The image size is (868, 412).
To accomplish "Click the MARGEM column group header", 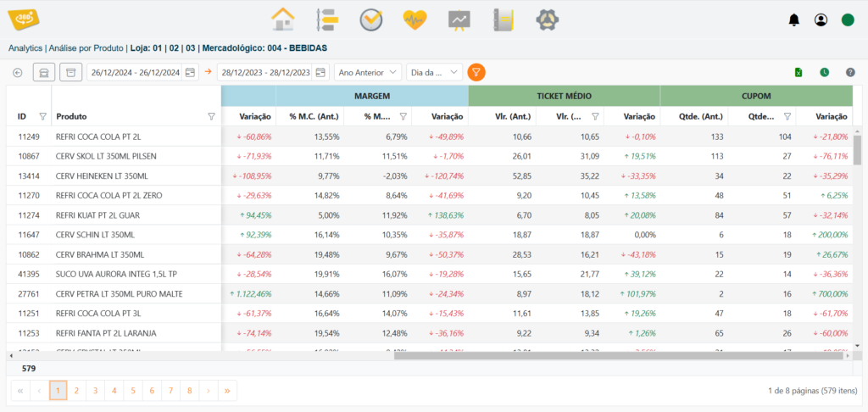I will click(372, 96).
